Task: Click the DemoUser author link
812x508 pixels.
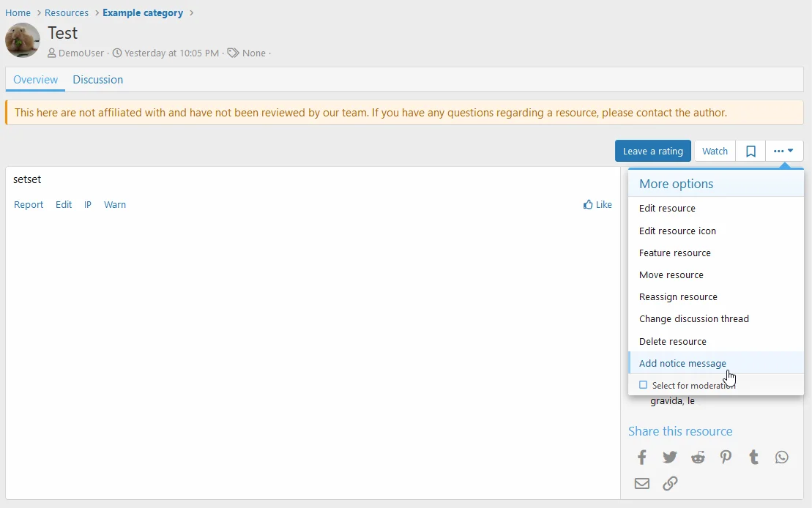Action: point(81,53)
